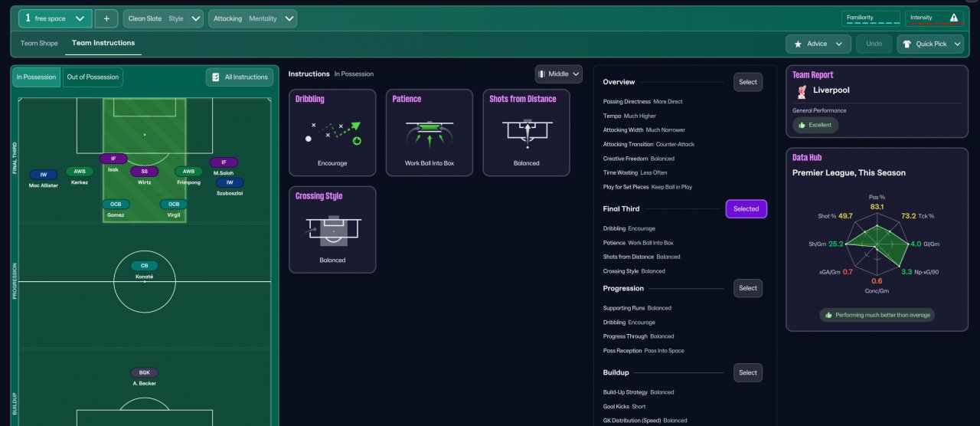Select Gomez's OCB role badge
The height and width of the screenshot is (426, 980).
116,205
